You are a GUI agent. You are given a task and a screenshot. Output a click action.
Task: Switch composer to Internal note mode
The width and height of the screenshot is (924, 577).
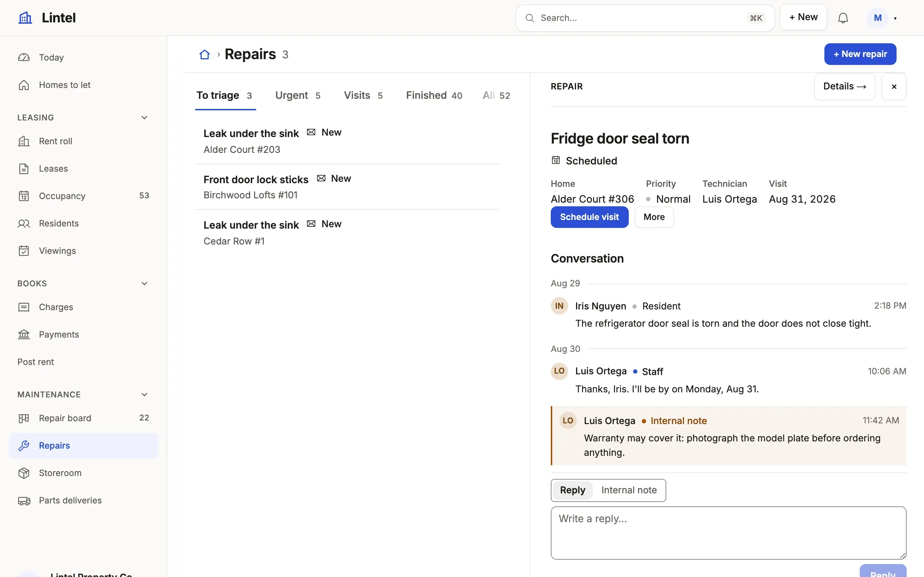click(629, 490)
